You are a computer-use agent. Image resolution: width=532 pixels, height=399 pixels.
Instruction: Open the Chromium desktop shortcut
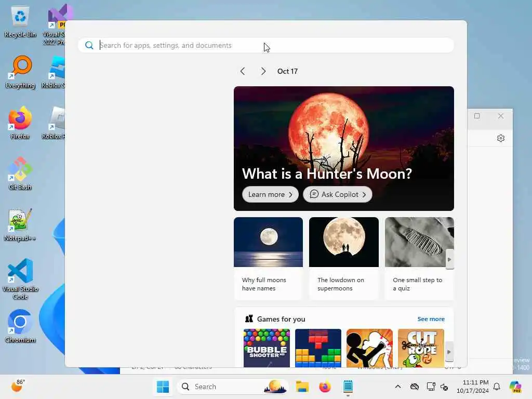tap(20, 326)
